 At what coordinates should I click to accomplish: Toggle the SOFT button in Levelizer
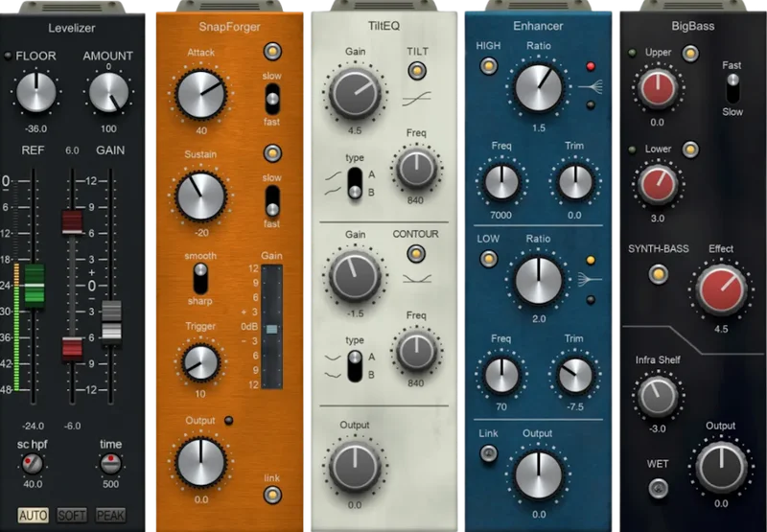71,515
